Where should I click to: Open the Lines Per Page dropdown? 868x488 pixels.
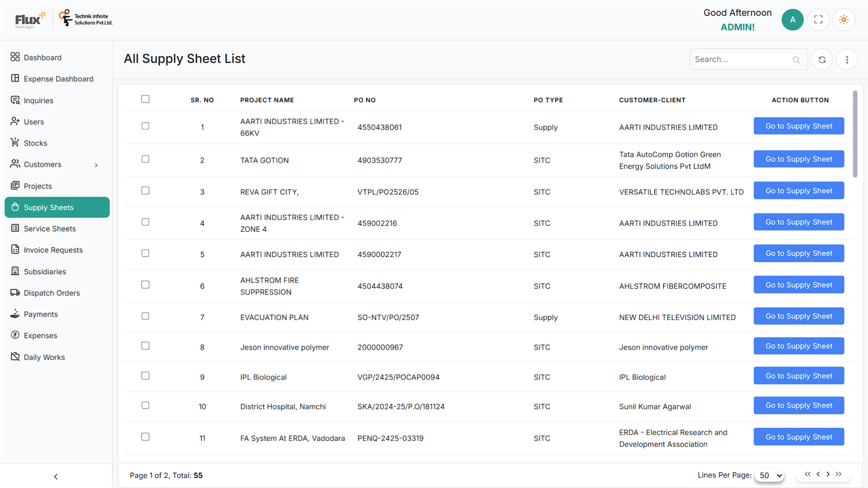tap(770, 475)
